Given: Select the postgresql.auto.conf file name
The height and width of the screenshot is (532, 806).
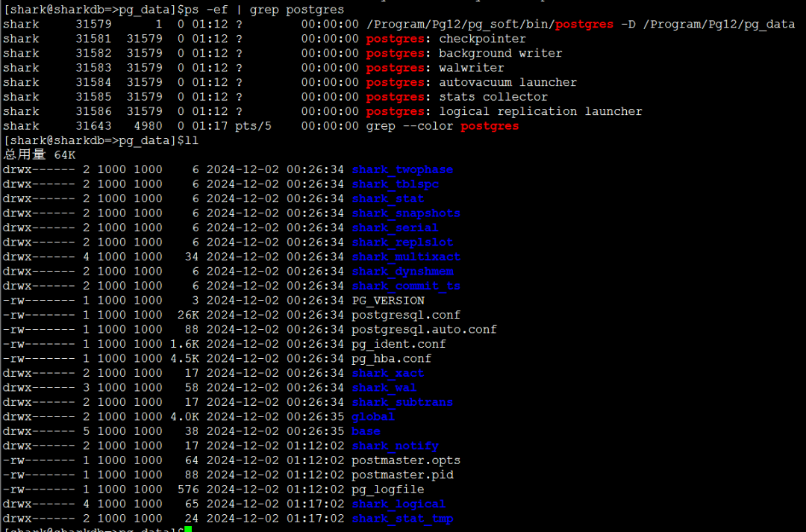Looking at the screenshot, I should pos(424,330).
